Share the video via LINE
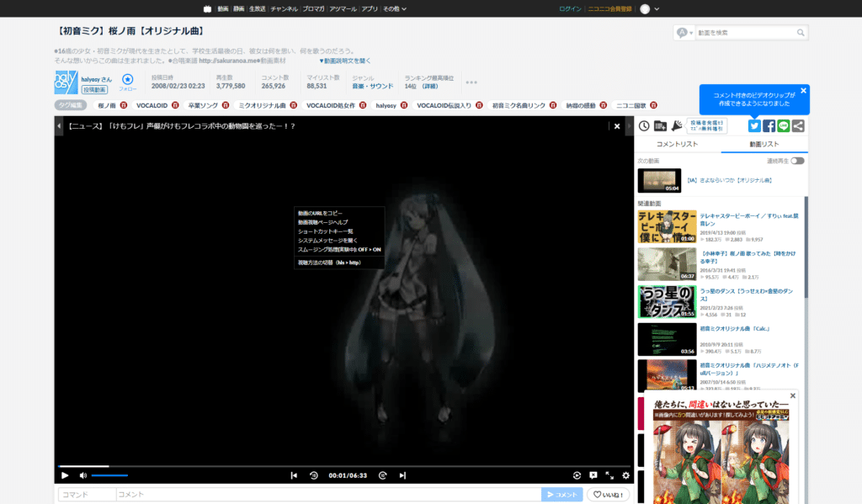The height and width of the screenshot is (504, 862). [783, 126]
